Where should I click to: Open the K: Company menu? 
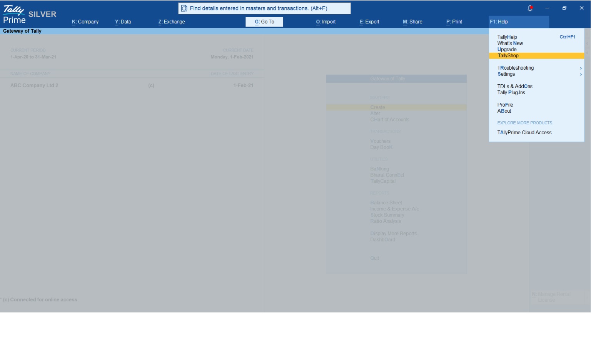click(85, 22)
